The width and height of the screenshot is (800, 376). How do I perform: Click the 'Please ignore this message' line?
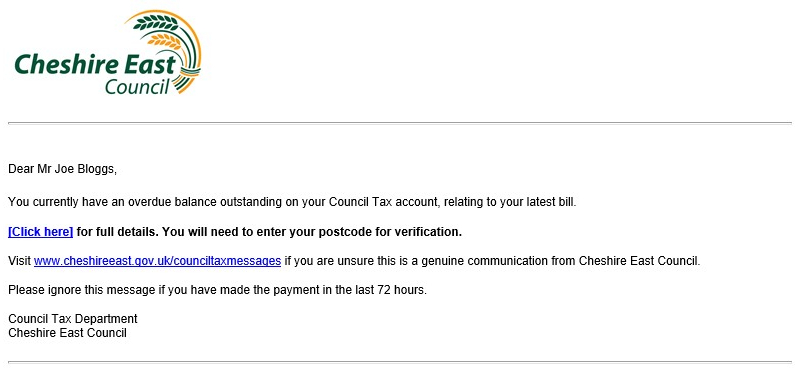coord(217,290)
